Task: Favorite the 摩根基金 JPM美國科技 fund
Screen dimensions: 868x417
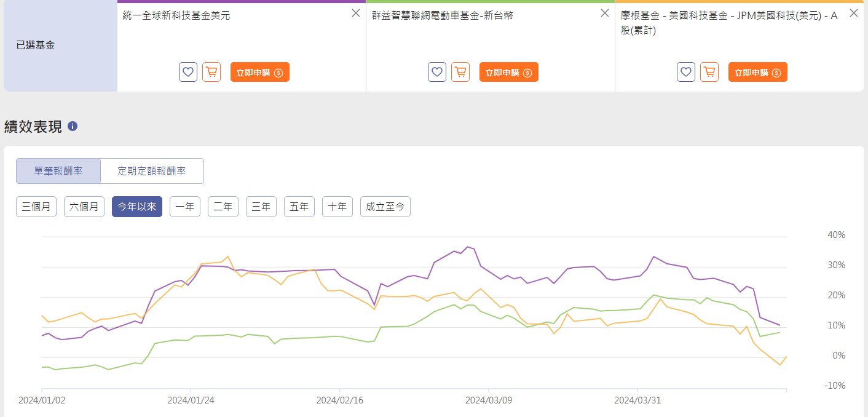Action: click(686, 72)
